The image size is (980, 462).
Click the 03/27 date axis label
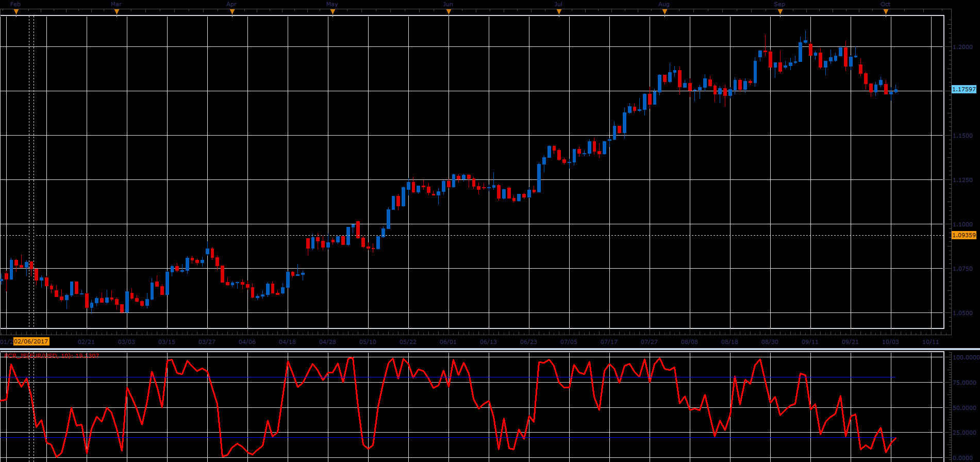click(x=207, y=342)
